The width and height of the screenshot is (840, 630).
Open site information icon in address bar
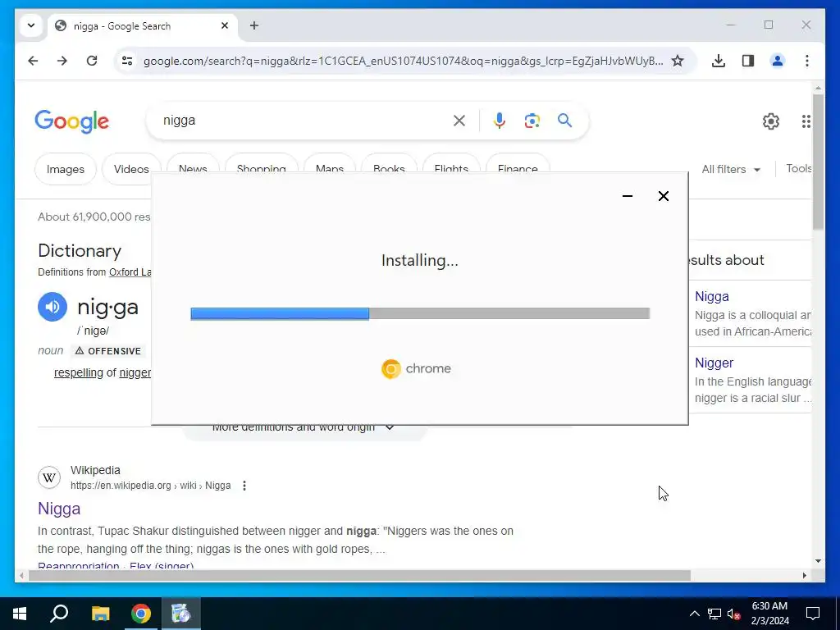pos(127,61)
